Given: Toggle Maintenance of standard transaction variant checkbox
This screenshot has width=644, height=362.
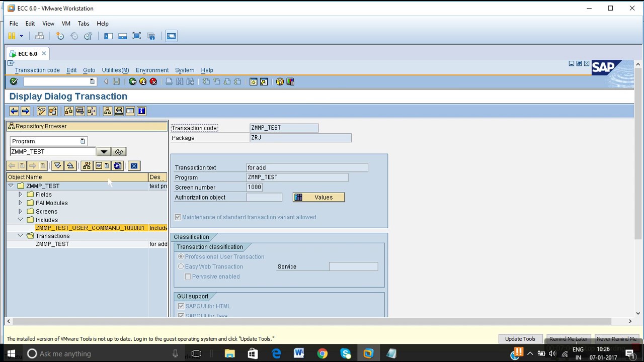Looking at the screenshot, I should click(x=178, y=217).
